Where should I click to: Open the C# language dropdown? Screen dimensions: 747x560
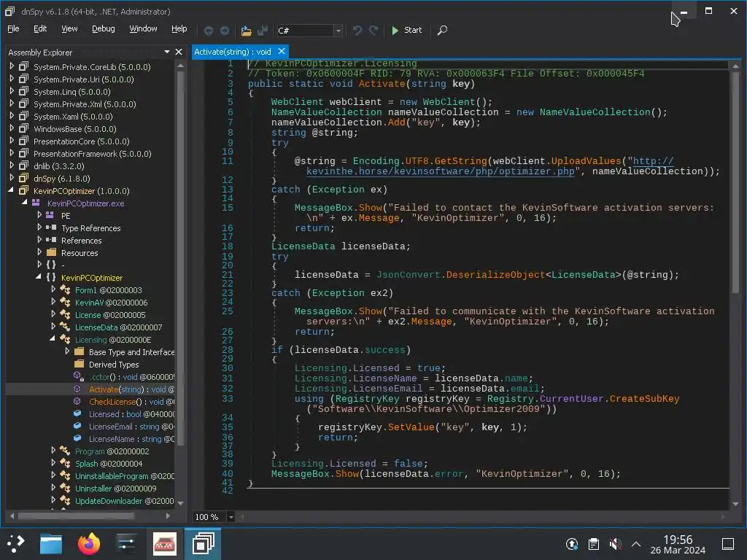click(x=338, y=31)
